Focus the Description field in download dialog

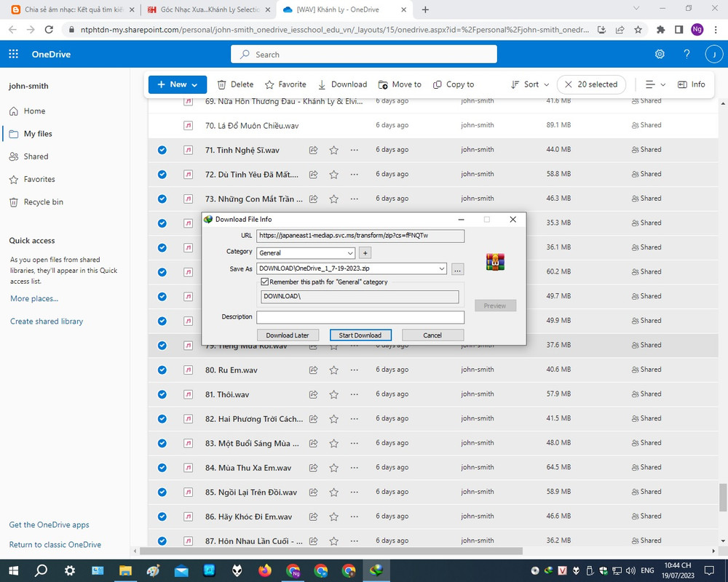(360, 317)
